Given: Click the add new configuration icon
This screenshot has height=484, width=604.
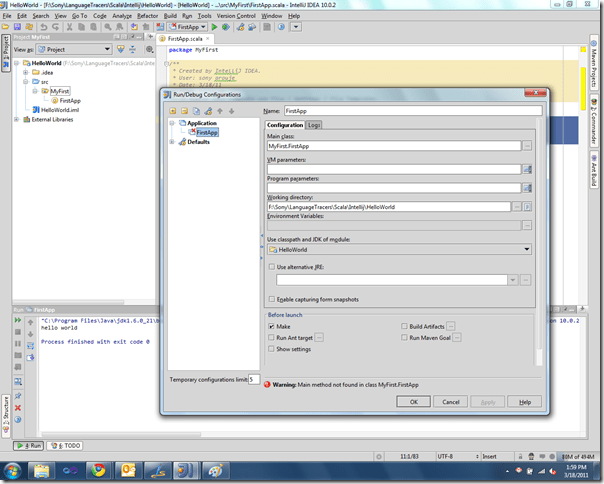Looking at the screenshot, I should 172,110.
